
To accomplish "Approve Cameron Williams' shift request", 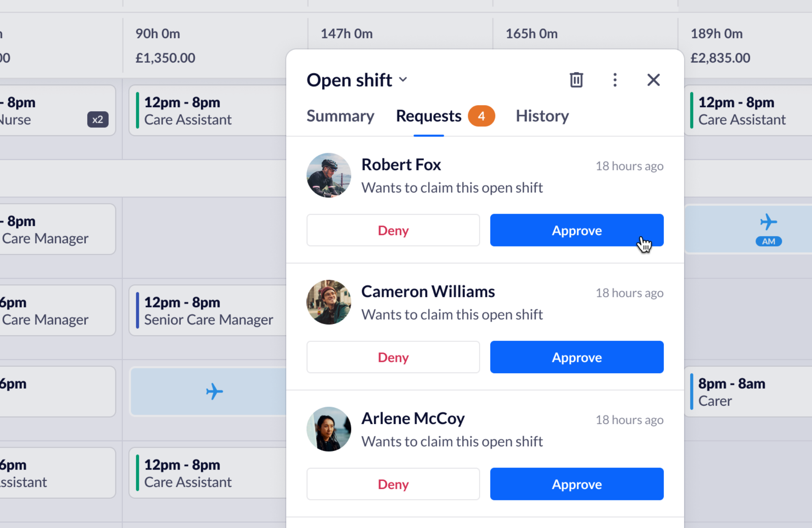I will [577, 357].
